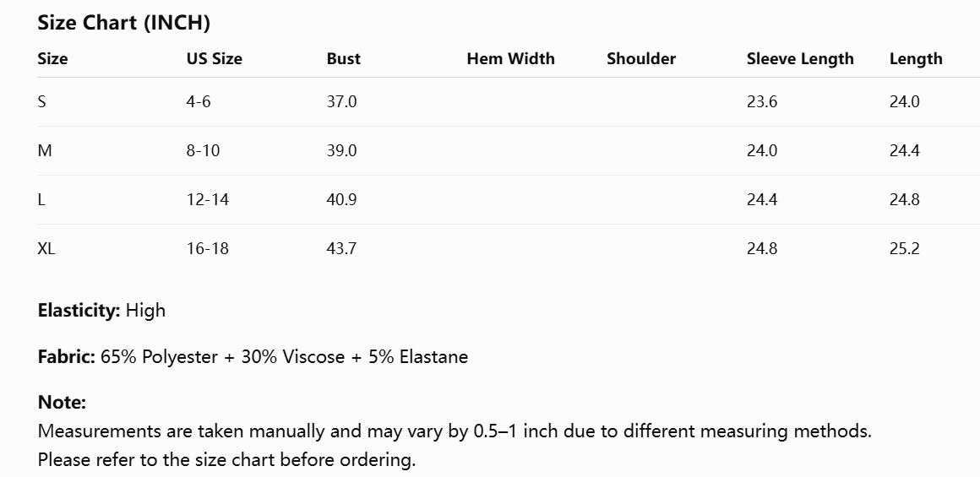Image resolution: width=980 pixels, height=477 pixels.
Task: Select bust value 43.7
Action: 342,248
